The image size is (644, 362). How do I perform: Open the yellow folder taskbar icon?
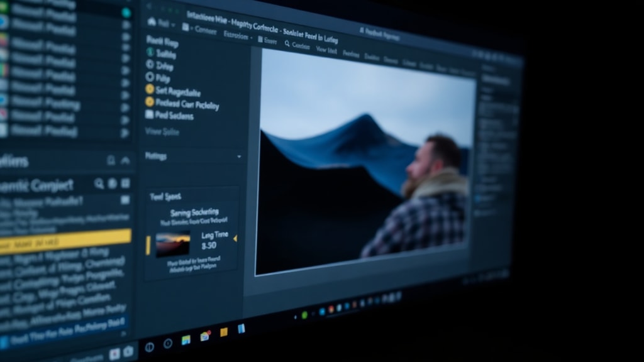click(x=224, y=332)
